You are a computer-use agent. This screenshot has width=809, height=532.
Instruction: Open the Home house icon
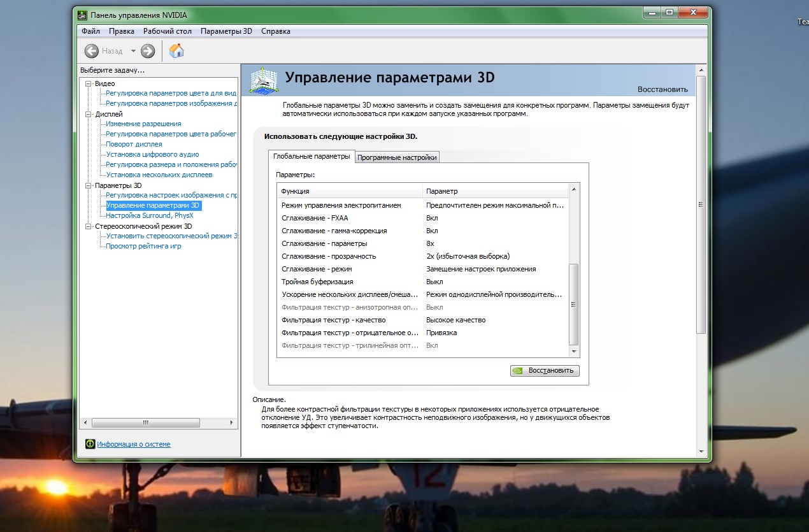(176, 51)
